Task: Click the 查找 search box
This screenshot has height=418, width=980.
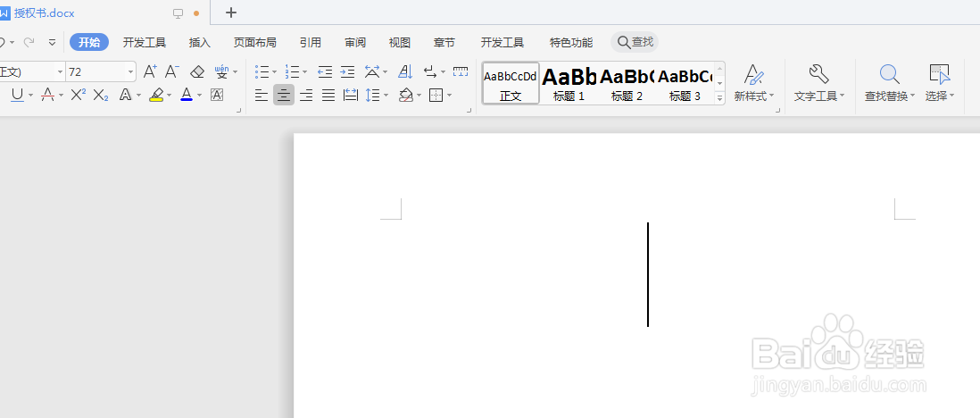Action: click(635, 42)
